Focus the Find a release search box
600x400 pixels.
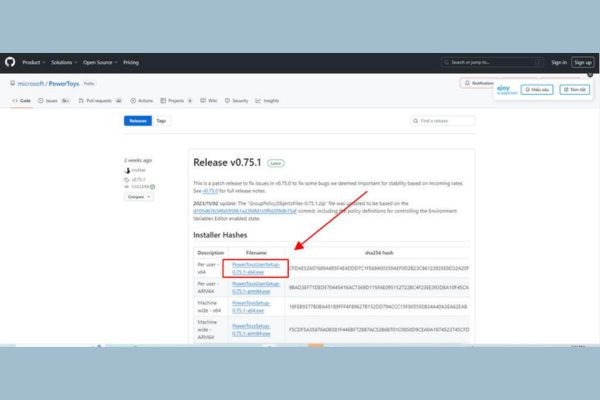pyautogui.click(x=443, y=121)
